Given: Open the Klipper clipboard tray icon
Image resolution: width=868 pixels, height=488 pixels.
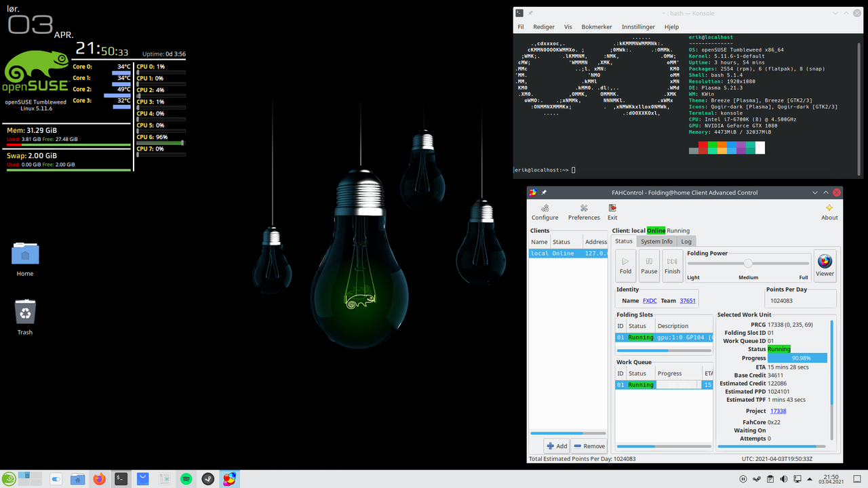Looking at the screenshot, I should click(770, 479).
